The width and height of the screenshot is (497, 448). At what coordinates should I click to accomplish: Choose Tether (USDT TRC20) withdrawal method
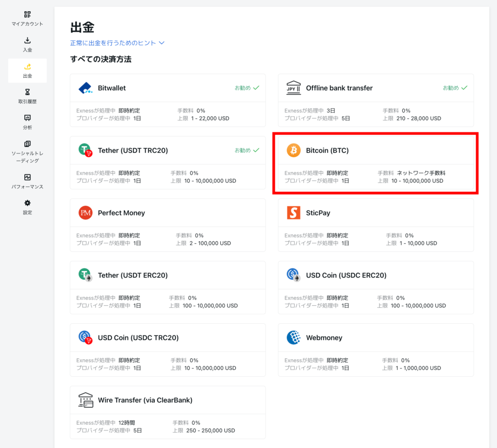167,163
